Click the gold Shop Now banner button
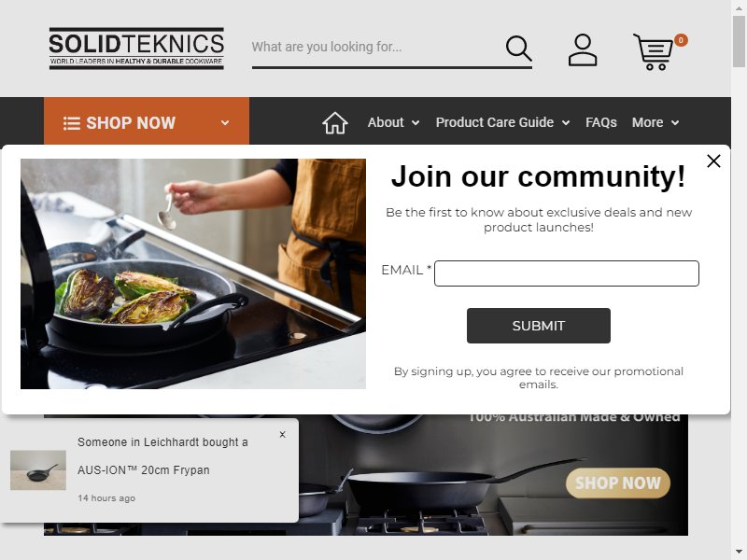This screenshot has width=747, height=560. pos(618,483)
